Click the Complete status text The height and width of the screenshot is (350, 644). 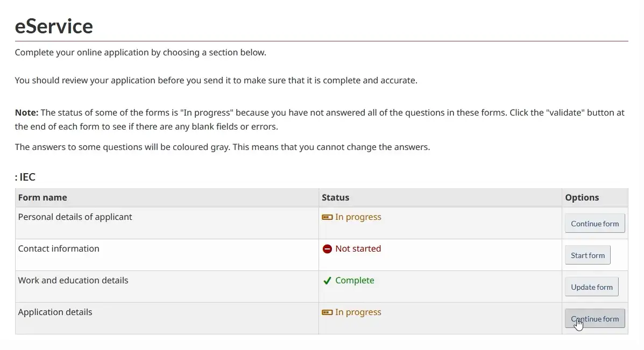pos(355,280)
